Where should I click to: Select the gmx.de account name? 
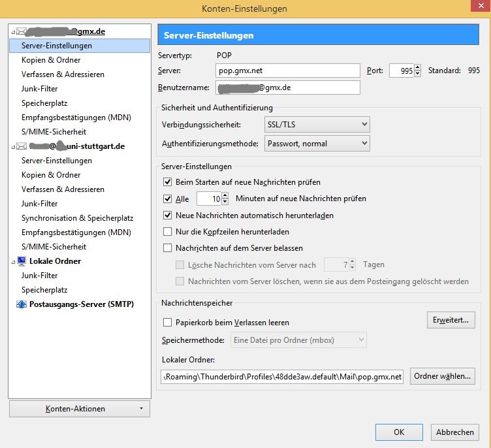(65, 31)
